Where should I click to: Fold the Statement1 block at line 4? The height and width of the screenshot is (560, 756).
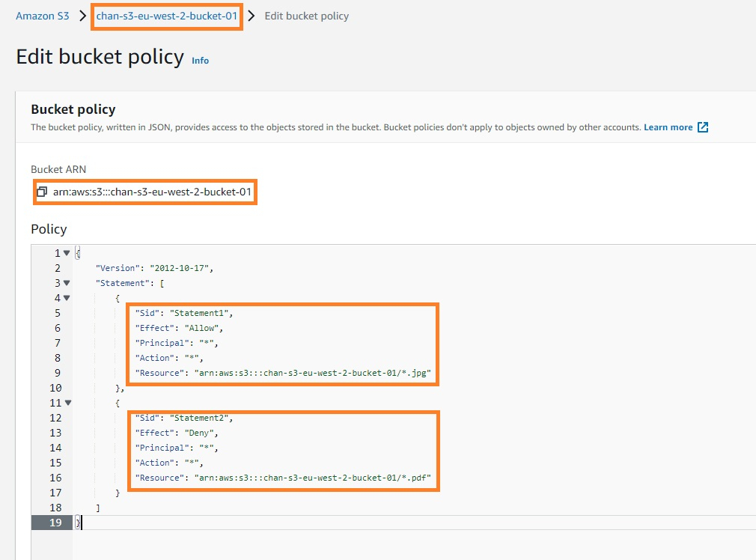click(x=67, y=298)
